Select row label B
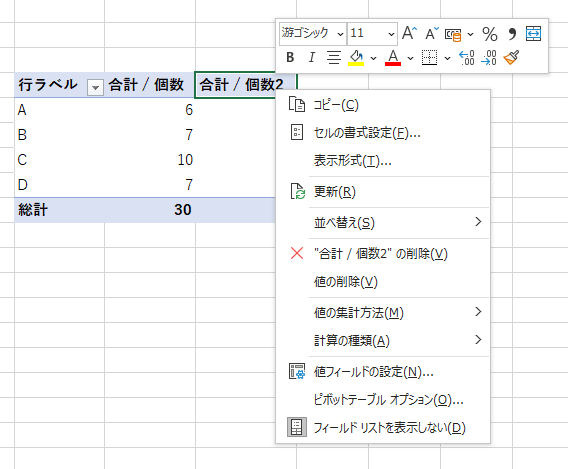 pos(59,135)
